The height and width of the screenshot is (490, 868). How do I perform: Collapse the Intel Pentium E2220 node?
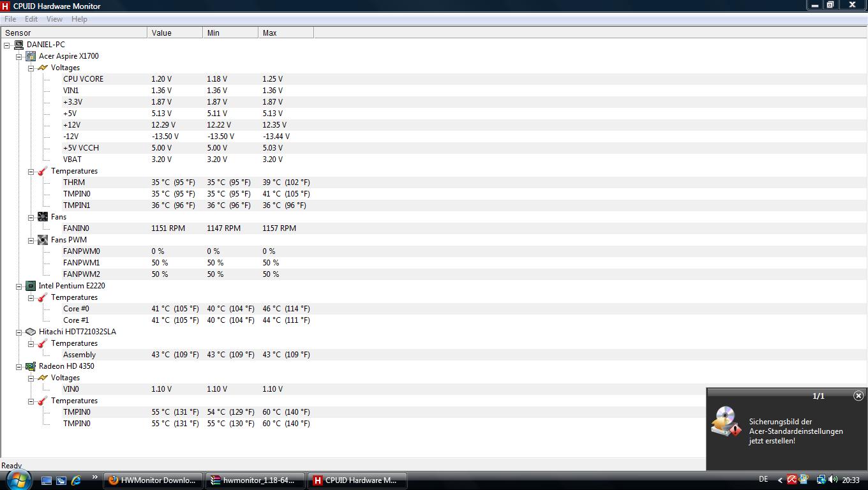tap(19, 286)
